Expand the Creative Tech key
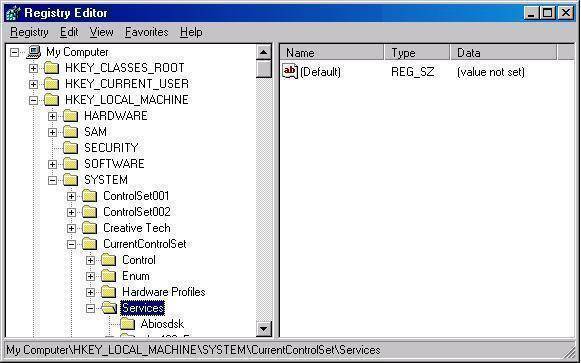This screenshot has height=363, width=581. tap(71, 228)
